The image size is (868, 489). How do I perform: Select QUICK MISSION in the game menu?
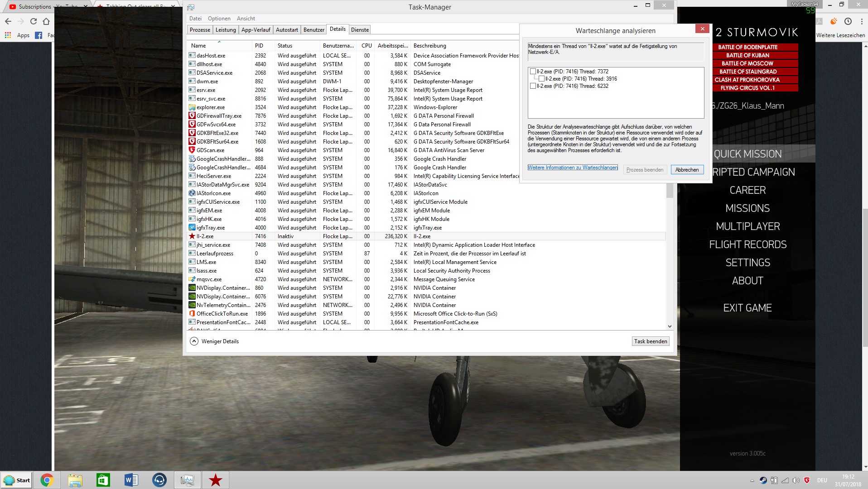747,154
